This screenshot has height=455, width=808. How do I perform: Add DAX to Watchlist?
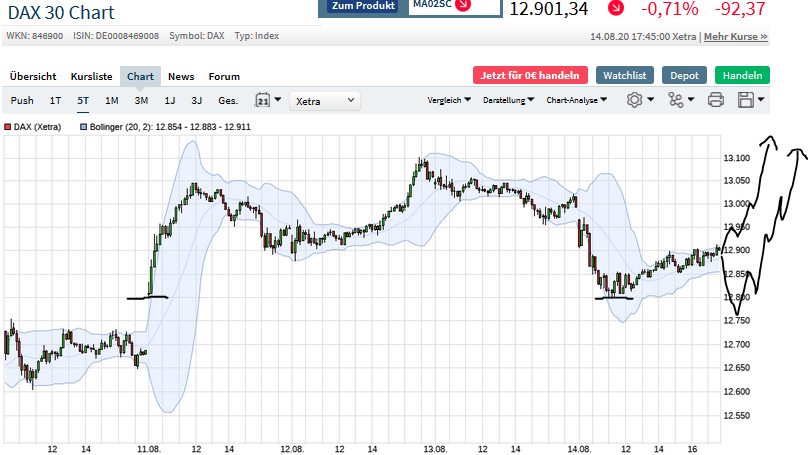tap(625, 75)
